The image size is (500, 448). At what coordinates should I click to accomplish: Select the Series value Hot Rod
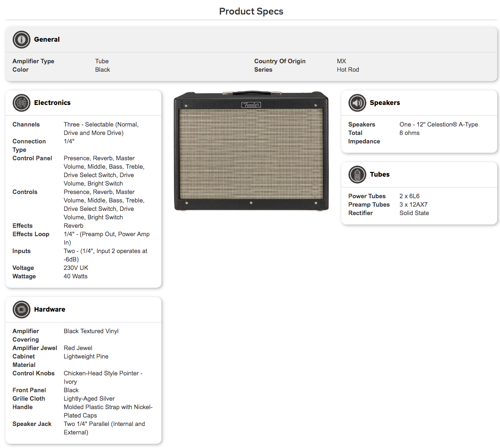[x=348, y=69]
